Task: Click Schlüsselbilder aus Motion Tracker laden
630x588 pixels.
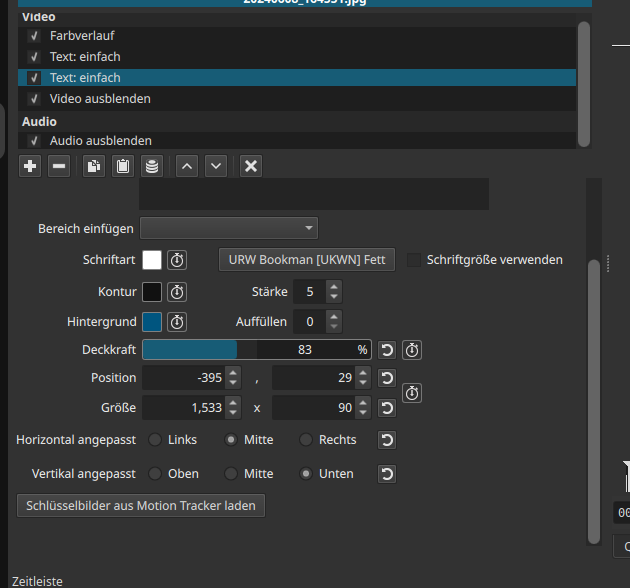Action: 141,506
